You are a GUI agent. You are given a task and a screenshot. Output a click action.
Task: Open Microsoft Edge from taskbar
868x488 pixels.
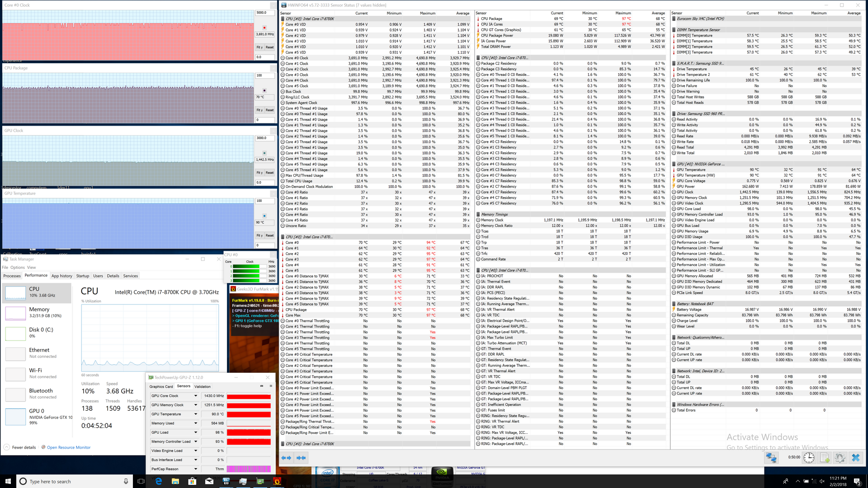click(x=158, y=481)
